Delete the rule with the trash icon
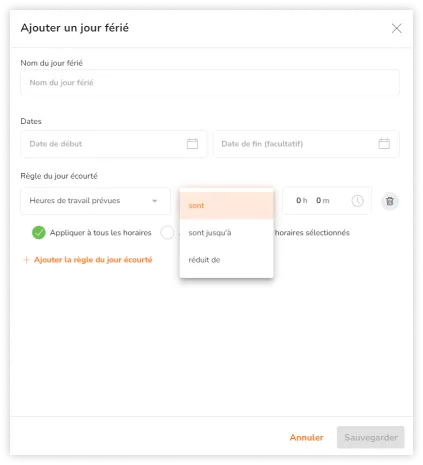The image size is (423, 465). click(390, 201)
